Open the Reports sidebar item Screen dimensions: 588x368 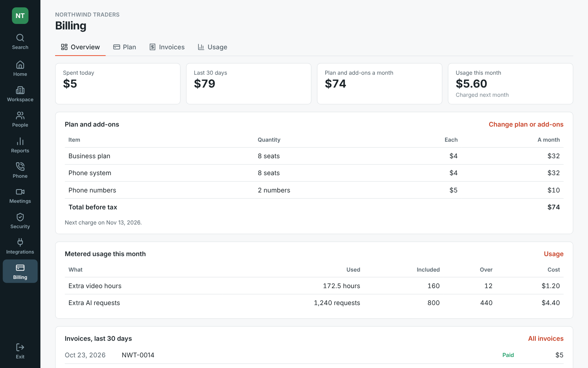tap(20, 145)
